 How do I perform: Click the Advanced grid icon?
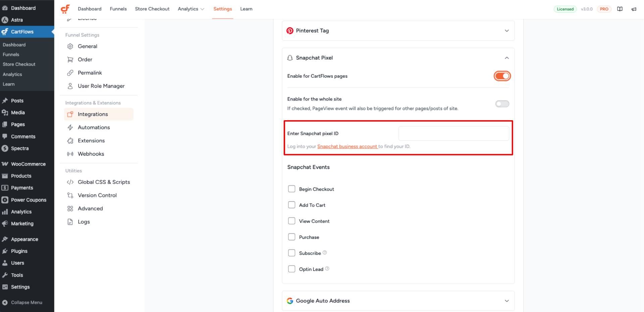(70, 209)
